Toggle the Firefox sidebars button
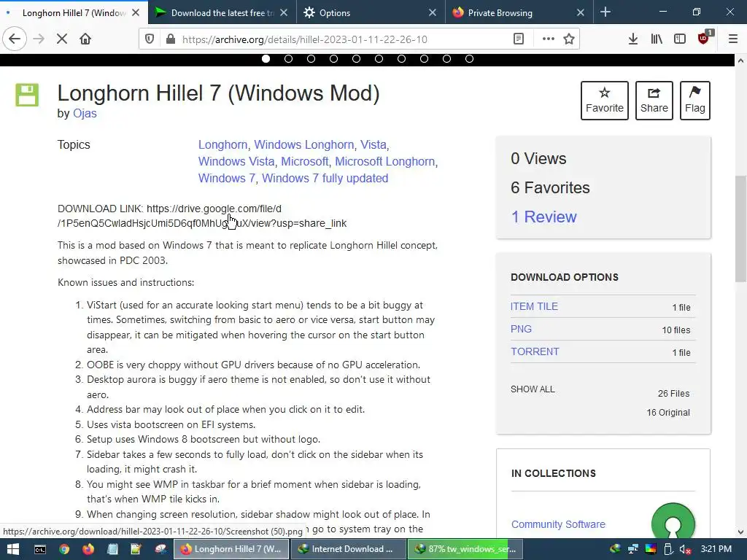The image size is (747, 560). (x=680, y=39)
